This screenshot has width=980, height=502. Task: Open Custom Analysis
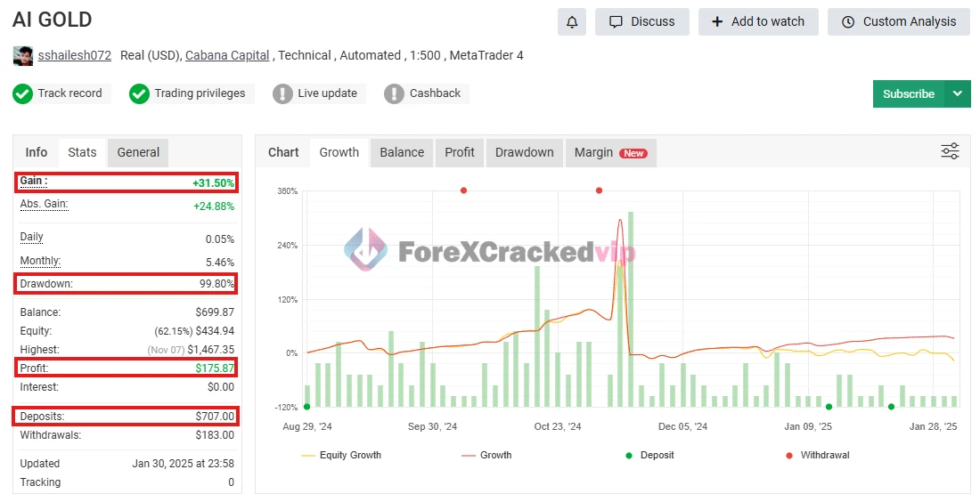pos(899,22)
